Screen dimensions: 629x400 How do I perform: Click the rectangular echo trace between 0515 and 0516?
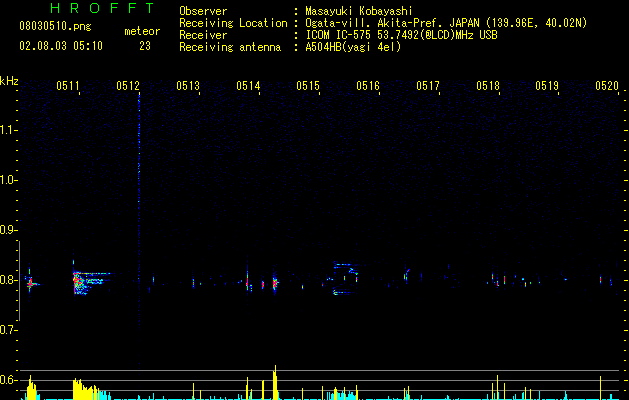[345, 278]
